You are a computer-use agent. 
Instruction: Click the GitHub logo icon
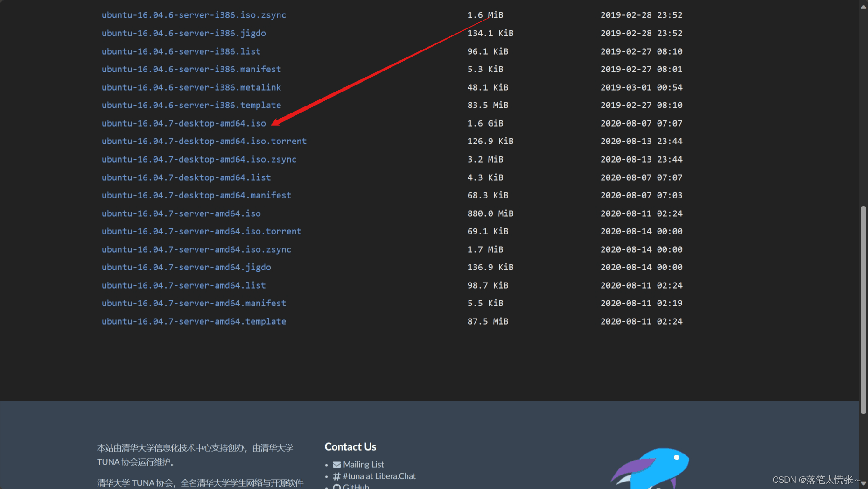click(337, 486)
